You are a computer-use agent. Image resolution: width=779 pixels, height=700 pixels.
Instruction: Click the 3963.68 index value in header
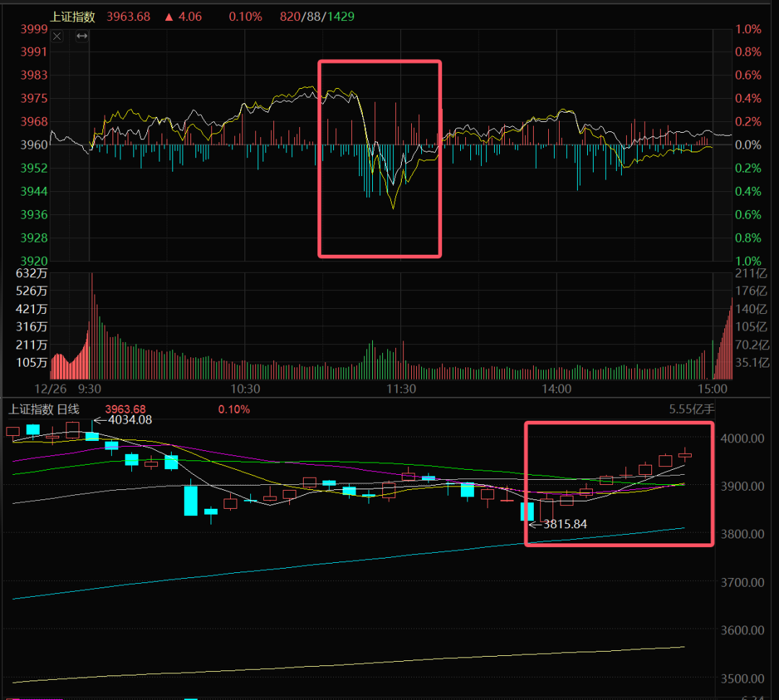128,17
